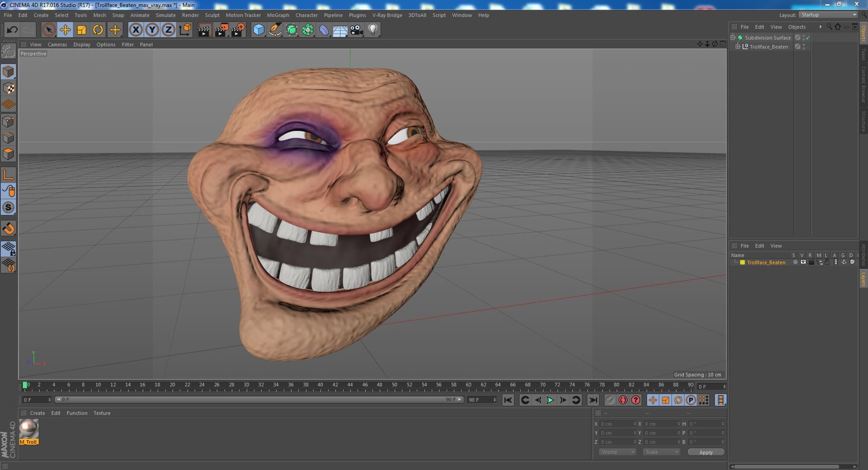Click the Deformer bend icon
The height and width of the screenshot is (470, 868).
coord(324,30)
